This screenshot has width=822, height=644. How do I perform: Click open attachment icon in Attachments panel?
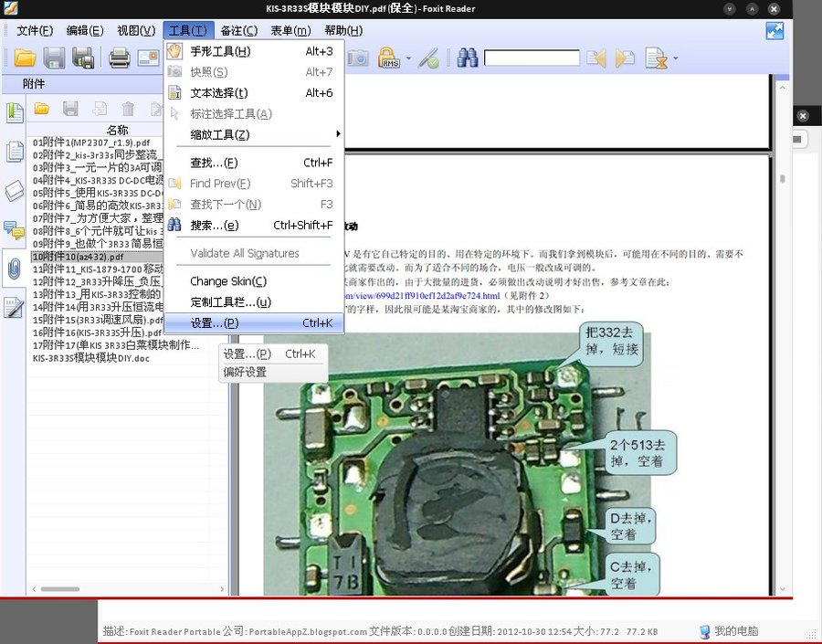41,109
